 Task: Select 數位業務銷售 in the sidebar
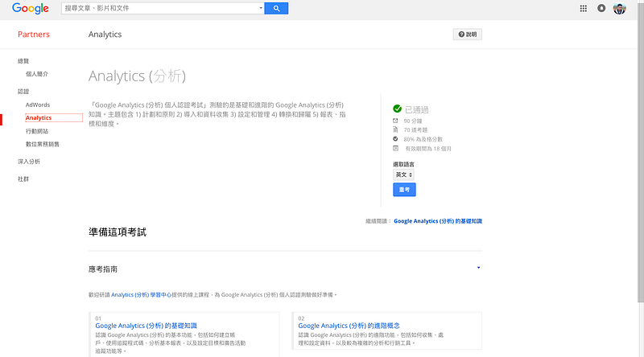click(43, 145)
